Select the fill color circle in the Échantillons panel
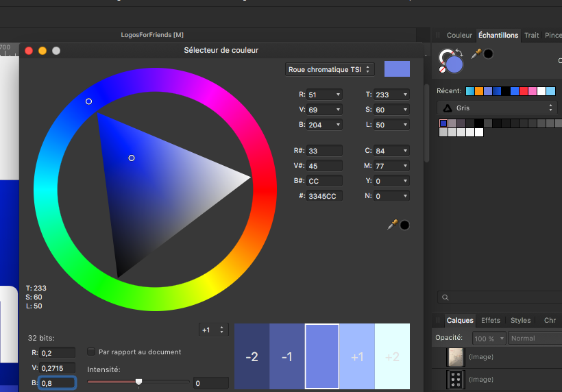 (454, 64)
